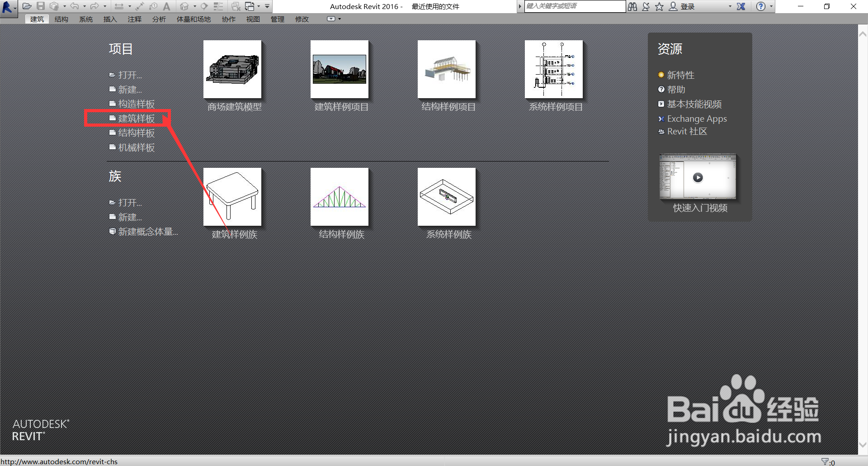The height and width of the screenshot is (466, 868).
Task: Select the Aligned dimension tool icon
Action: pos(140,6)
